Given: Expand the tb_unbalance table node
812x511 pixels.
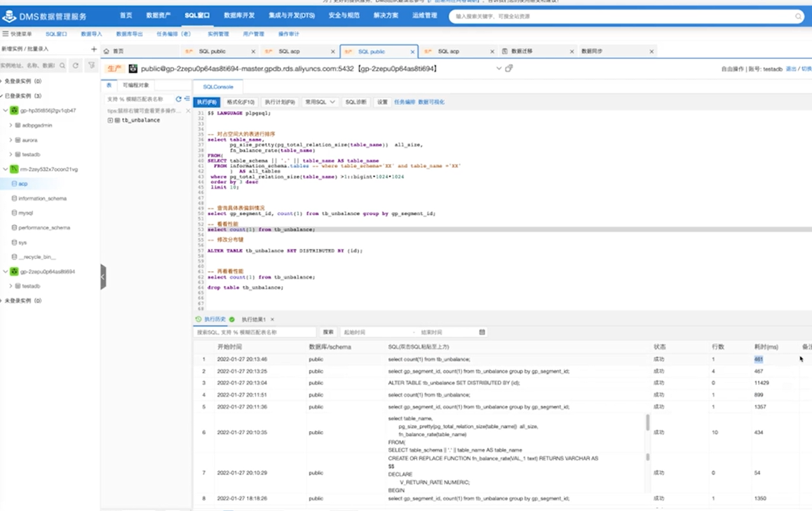Looking at the screenshot, I should [110, 120].
